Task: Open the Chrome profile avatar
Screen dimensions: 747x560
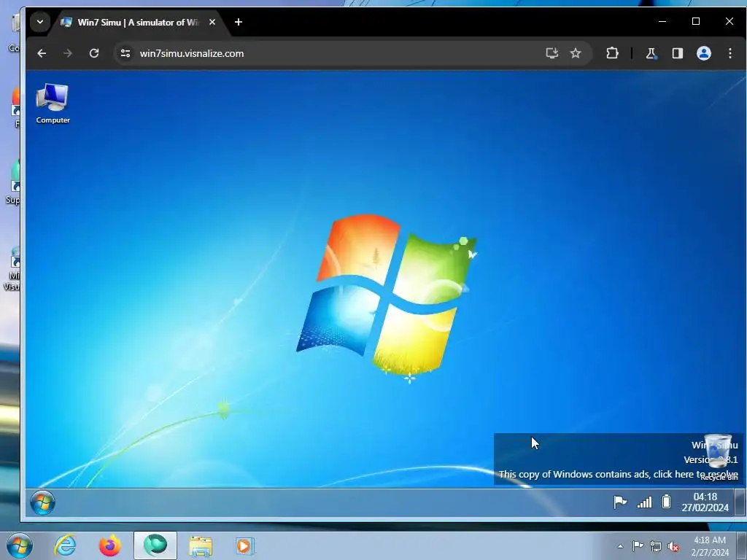Action: tap(704, 53)
